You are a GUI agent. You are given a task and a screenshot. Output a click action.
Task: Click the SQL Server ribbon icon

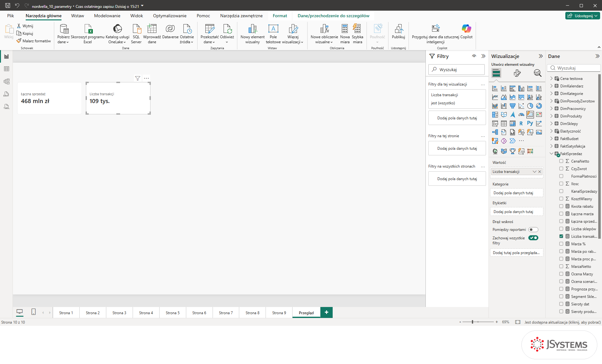pyautogui.click(x=136, y=34)
